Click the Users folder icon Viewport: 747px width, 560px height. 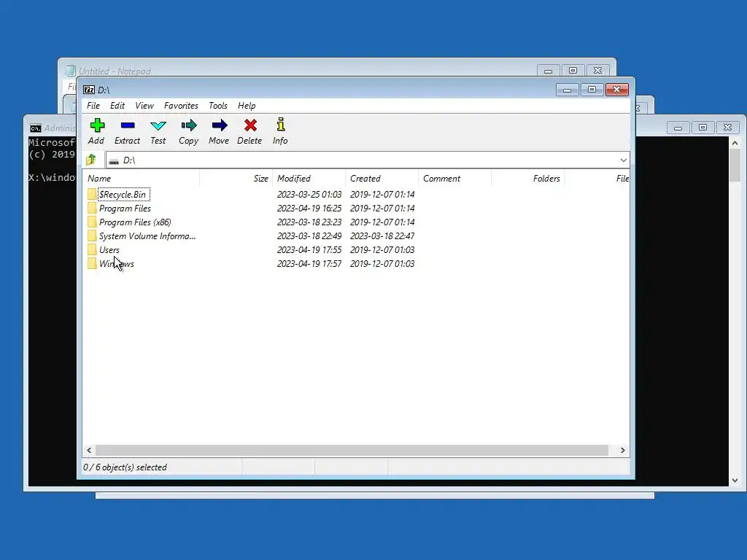92,249
